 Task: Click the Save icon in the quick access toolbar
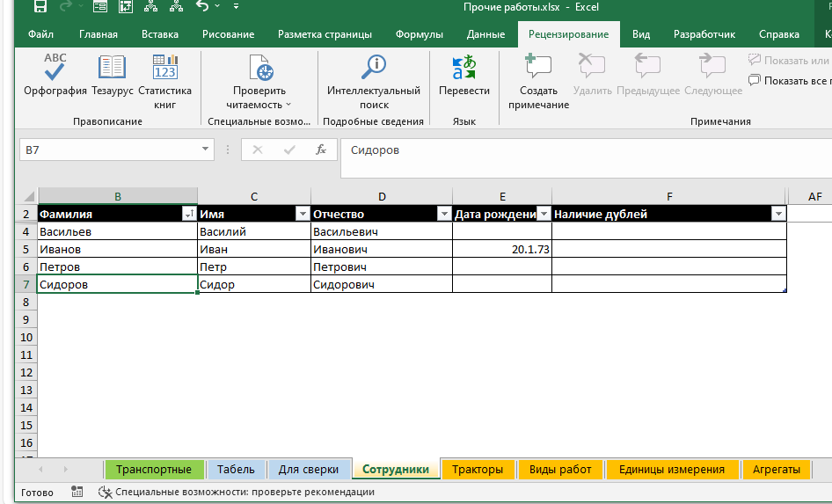pyautogui.click(x=40, y=6)
